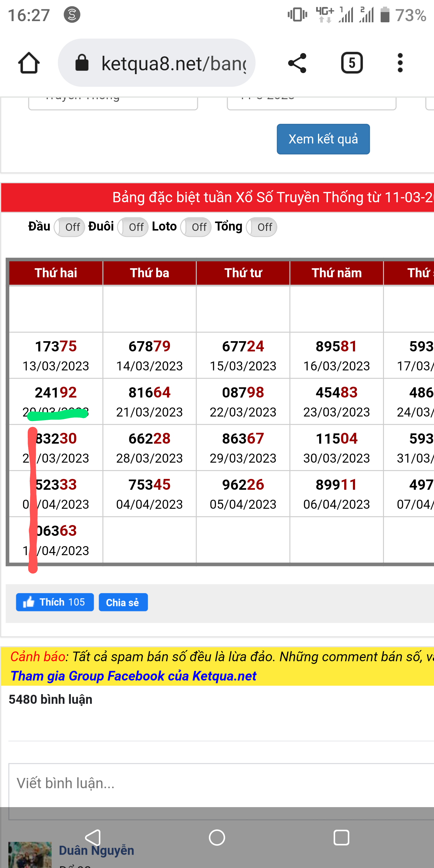
Task: Open Tham gia Group Facebook của Ketqua.net link
Action: click(134, 676)
